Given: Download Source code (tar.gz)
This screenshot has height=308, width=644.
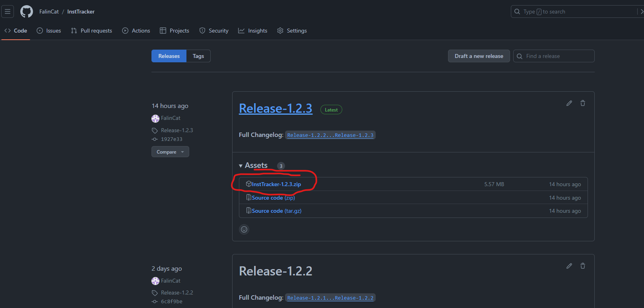Looking at the screenshot, I should [x=276, y=211].
